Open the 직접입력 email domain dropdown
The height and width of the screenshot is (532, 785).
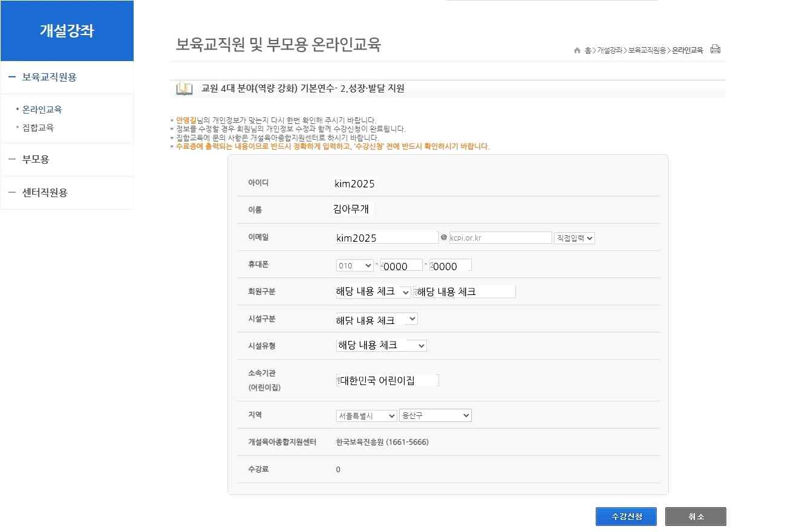pyautogui.click(x=574, y=238)
